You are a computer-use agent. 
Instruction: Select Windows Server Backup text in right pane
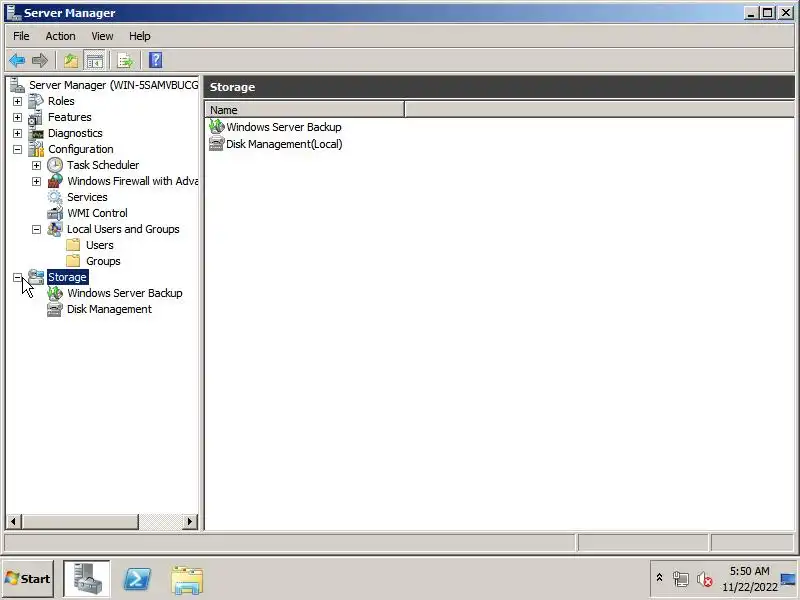point(284,127)
